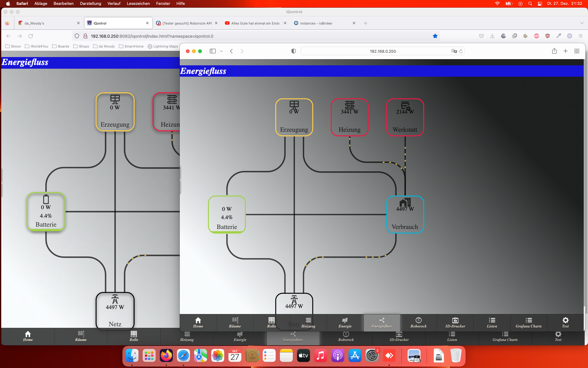The width and height of the screenshot is (588, 368).
Task: Open System Settings from the Dock
Action: point(372,356)
